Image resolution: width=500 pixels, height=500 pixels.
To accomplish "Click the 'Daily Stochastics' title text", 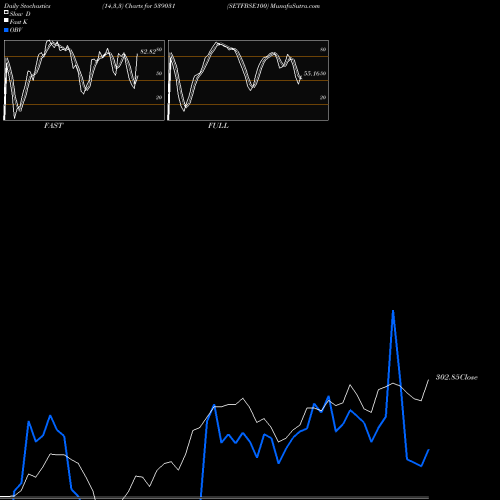I will 27,6.
